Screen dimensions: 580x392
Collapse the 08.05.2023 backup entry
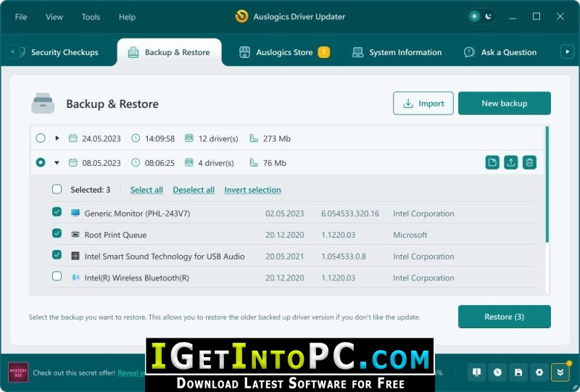57,162
